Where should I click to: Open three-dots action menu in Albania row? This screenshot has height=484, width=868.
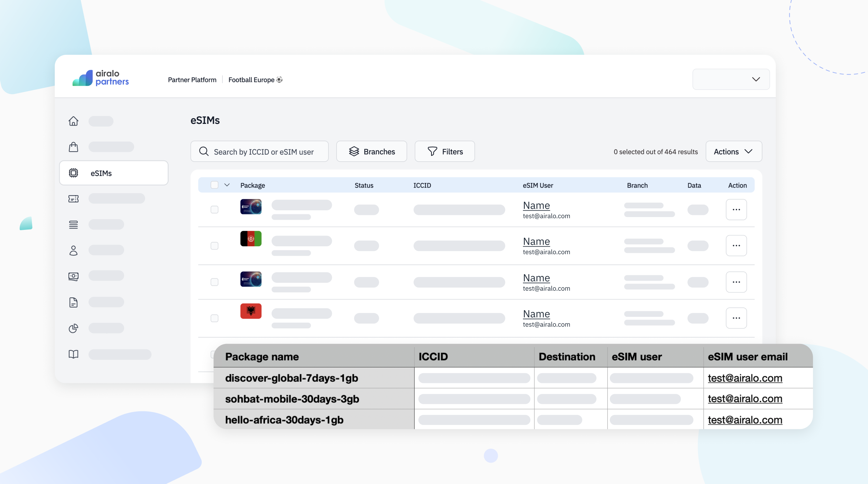[x=736, y=318]
